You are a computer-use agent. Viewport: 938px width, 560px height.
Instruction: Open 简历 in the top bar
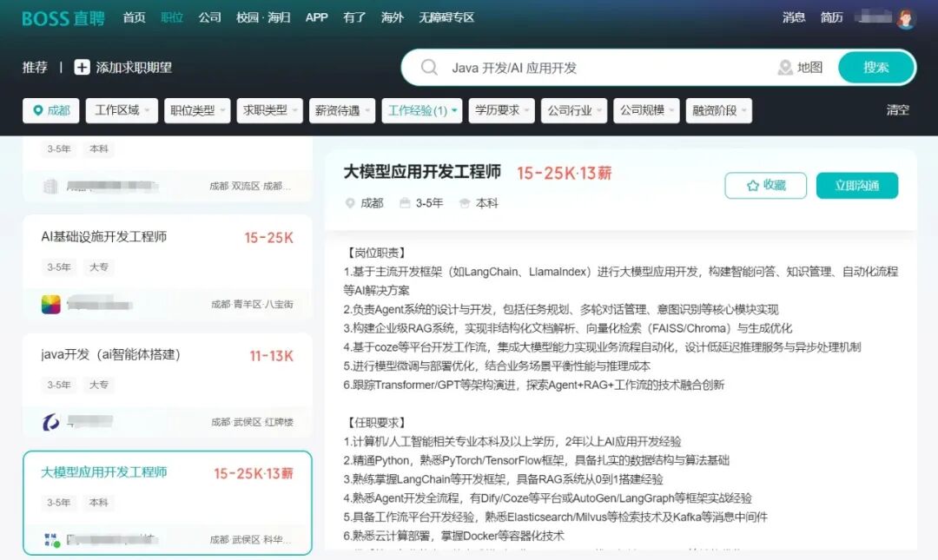coord(831,17)
